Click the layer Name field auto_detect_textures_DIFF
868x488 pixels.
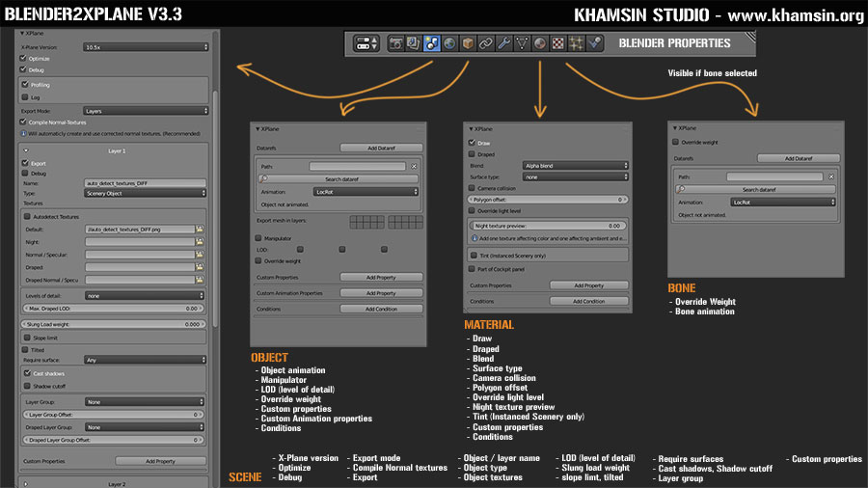(146, 183)
